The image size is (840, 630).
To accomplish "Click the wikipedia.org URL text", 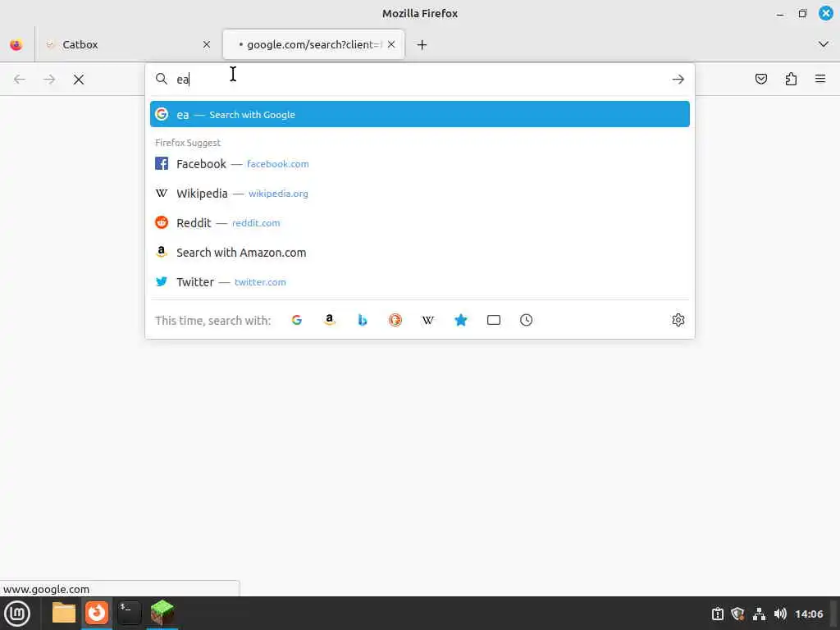I will click(x=278, y=194).
